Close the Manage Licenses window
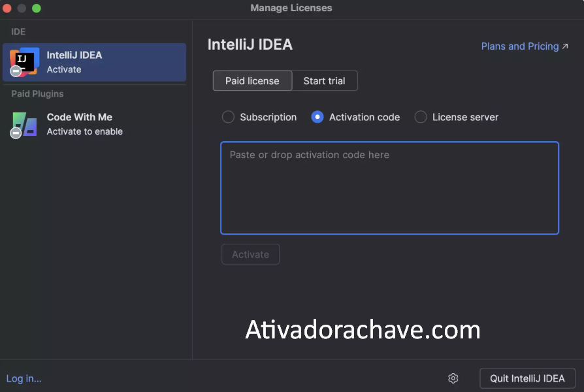 (7, 8)
